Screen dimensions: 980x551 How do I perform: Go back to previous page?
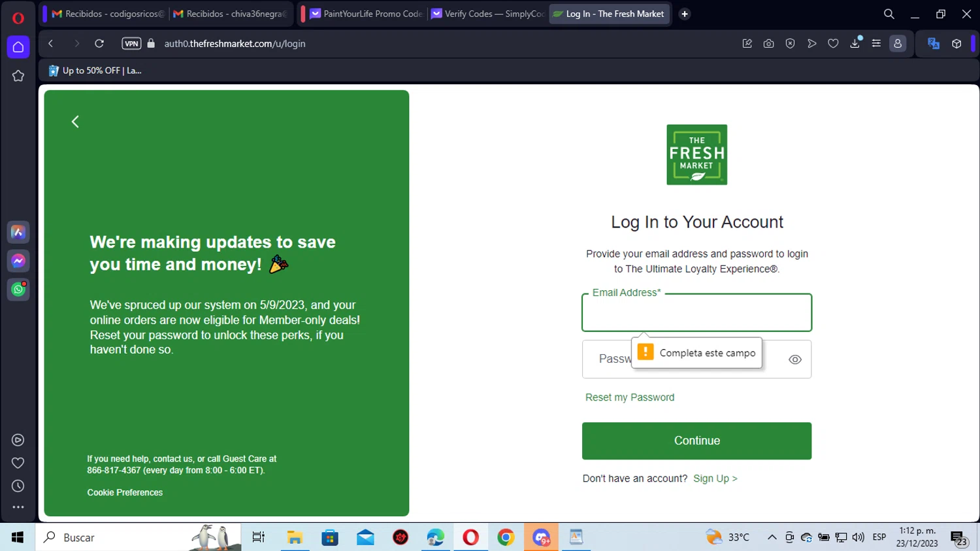[x=50, y=44]
